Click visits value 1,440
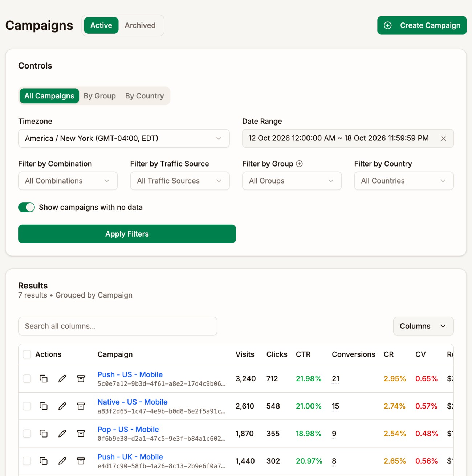The image size is (472, 476). (x=245, y=461)
